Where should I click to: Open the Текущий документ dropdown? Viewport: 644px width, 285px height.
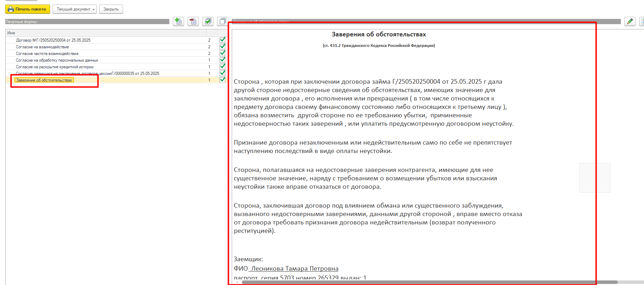[74, 9]
